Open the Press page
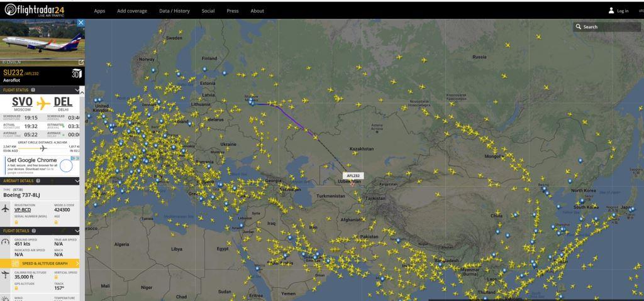This screenshot has width=644, height=301. pyautogui.click(x=233, y=11)
